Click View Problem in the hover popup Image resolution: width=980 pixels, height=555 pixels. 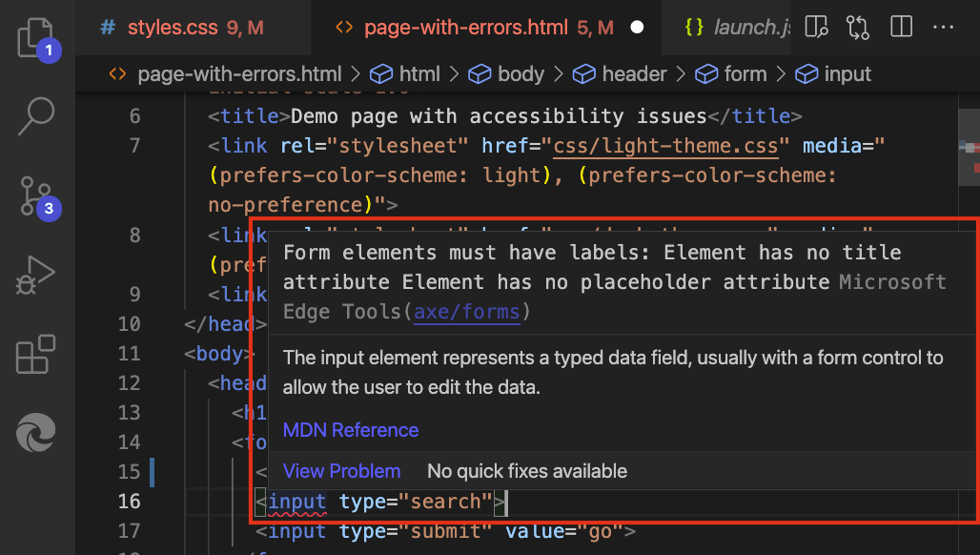pyautogui.click(x=341, y=470)
